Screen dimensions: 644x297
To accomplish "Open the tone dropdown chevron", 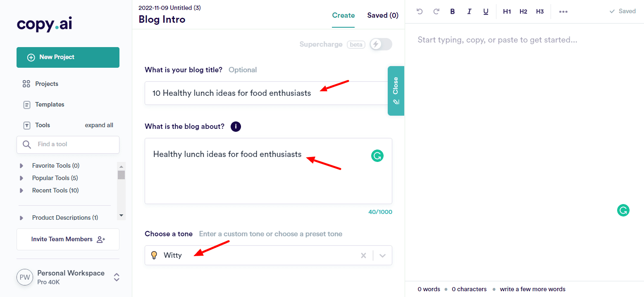I will tap(382, 255).
